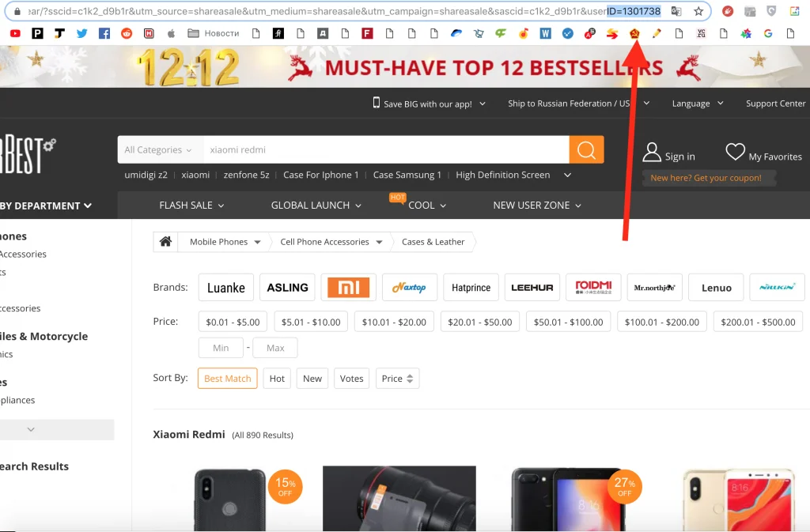Click the orange search magnifier button

(586, 149)
